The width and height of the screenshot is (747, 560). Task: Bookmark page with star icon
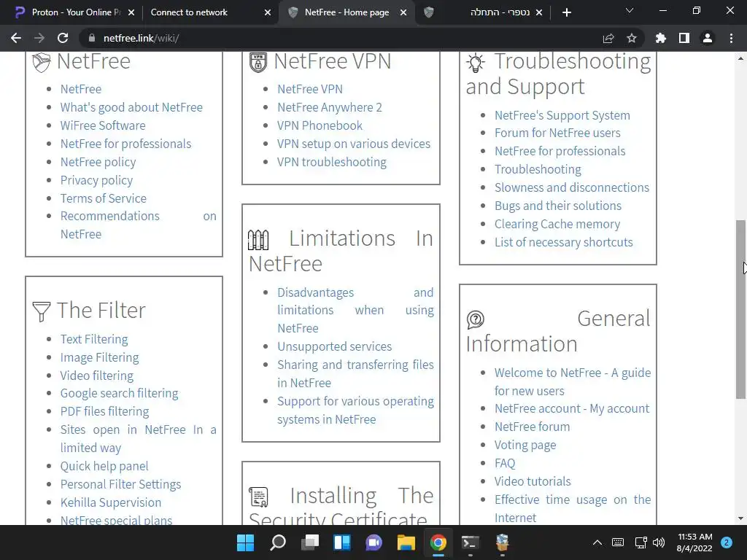coord(632,38)
